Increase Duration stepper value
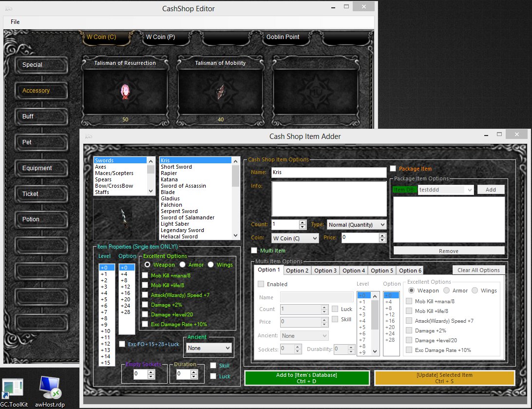Viewport: 532px width, 409px height. pyautogui.click(x=194, y=372)
